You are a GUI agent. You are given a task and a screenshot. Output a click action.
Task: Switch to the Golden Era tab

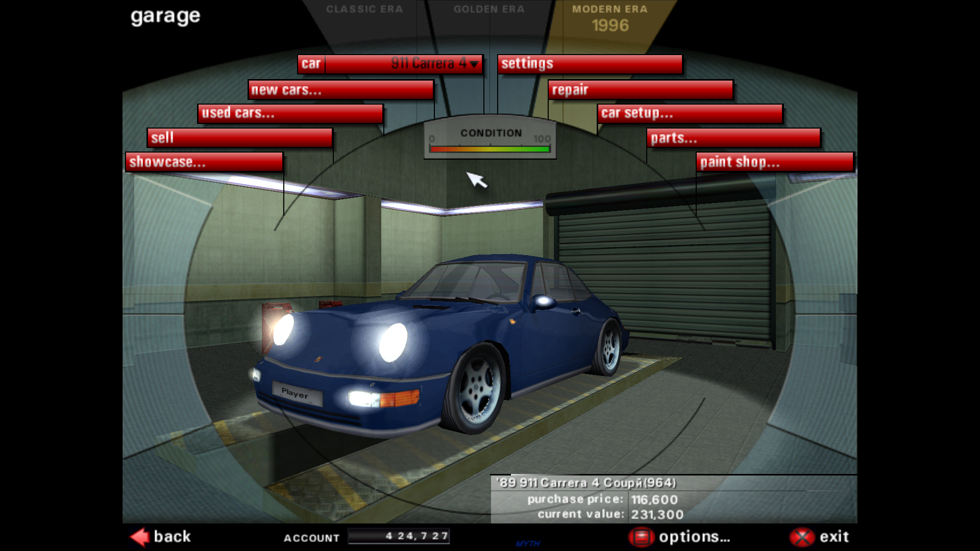[x=489, y=10]
